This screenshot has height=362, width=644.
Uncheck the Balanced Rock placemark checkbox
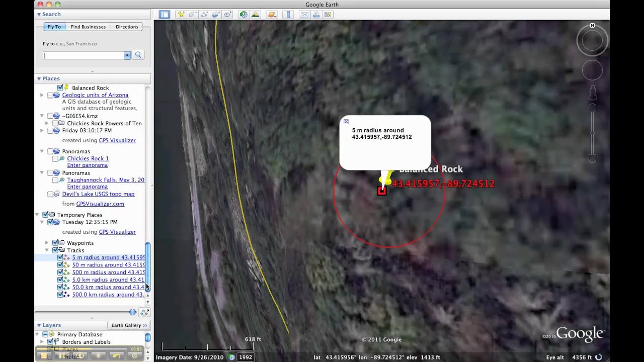tap(60, 87)
